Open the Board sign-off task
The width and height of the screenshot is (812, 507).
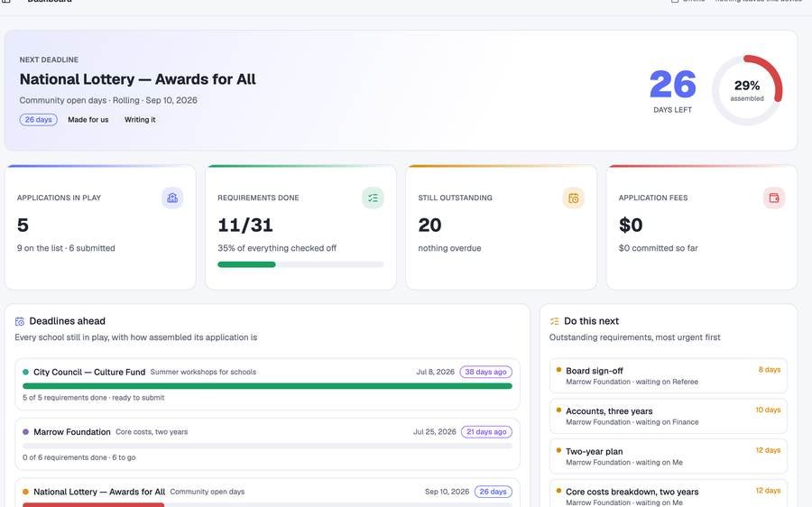668,375
